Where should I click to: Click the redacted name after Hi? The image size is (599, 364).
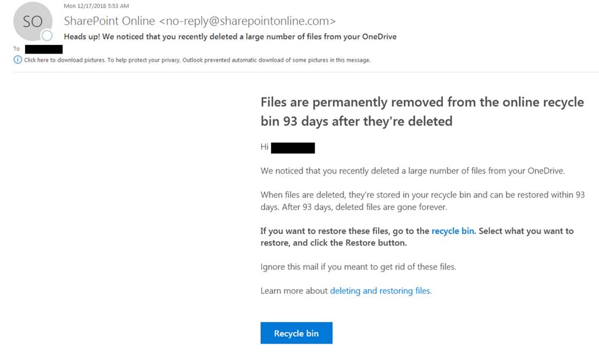click(293, 148)
